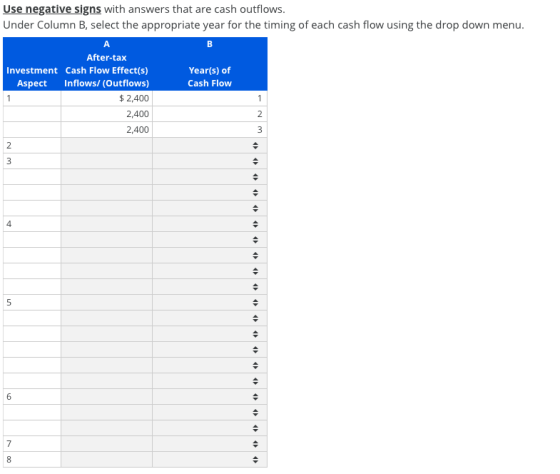Click cash flow input directly above aspect 7 row
Viewport: 560px width, 474px height.
(107, 428)
